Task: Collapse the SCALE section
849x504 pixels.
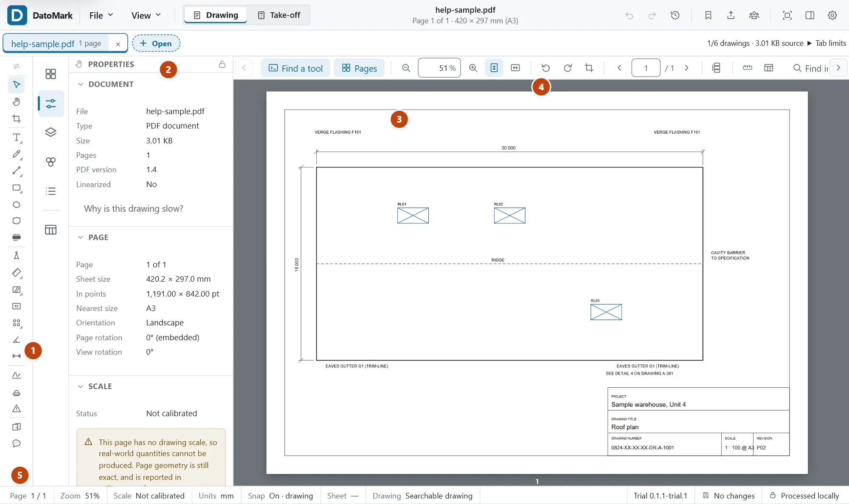Action: coord(80,386)
